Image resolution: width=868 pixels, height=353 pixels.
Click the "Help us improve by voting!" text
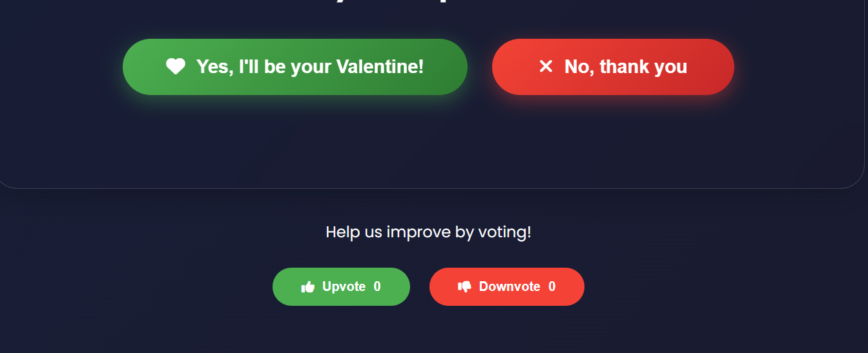[x=428, y=232]
